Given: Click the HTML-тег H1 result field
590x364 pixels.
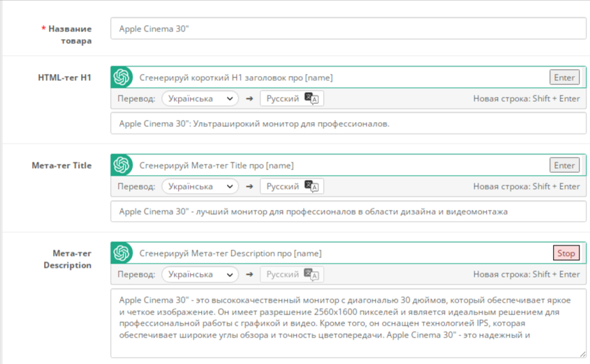Looking at the screenshot, I should tap(348, 123).
